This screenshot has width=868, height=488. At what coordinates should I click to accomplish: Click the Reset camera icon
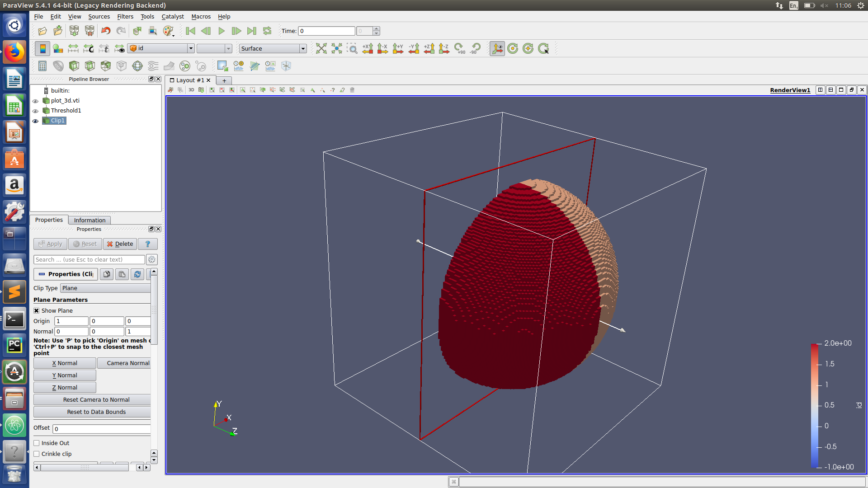pyautogui.click(x=321, y=48)
